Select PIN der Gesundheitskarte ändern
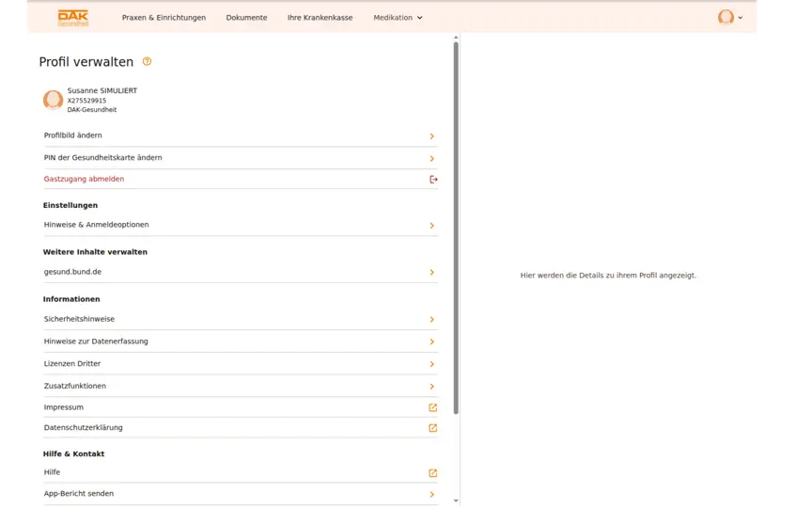This screenshot has width=812, height=508. [241, 158]
